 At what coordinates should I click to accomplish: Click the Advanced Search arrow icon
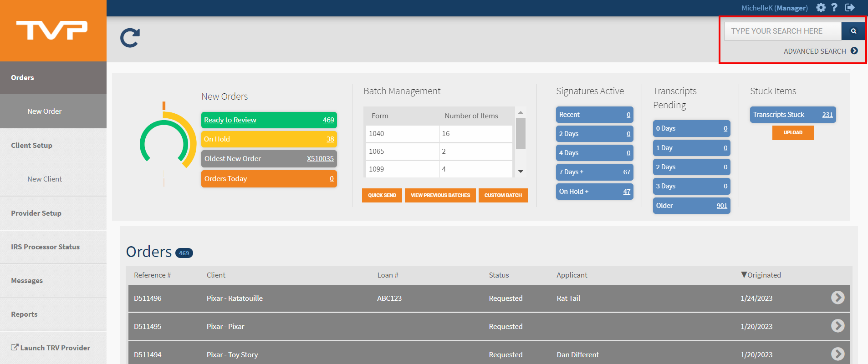pyautogui.click(x=854, y=51)
